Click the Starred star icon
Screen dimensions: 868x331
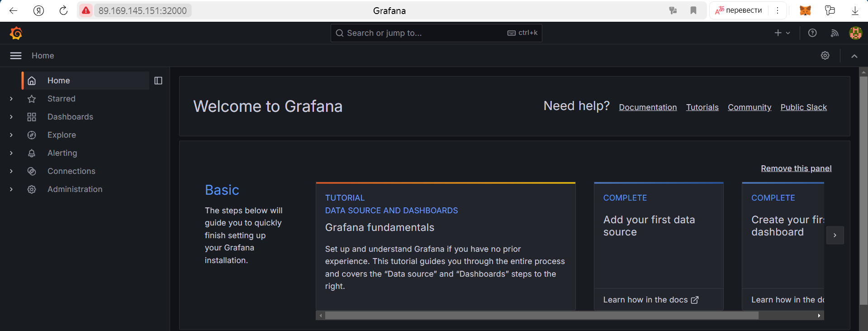(32, 99)
